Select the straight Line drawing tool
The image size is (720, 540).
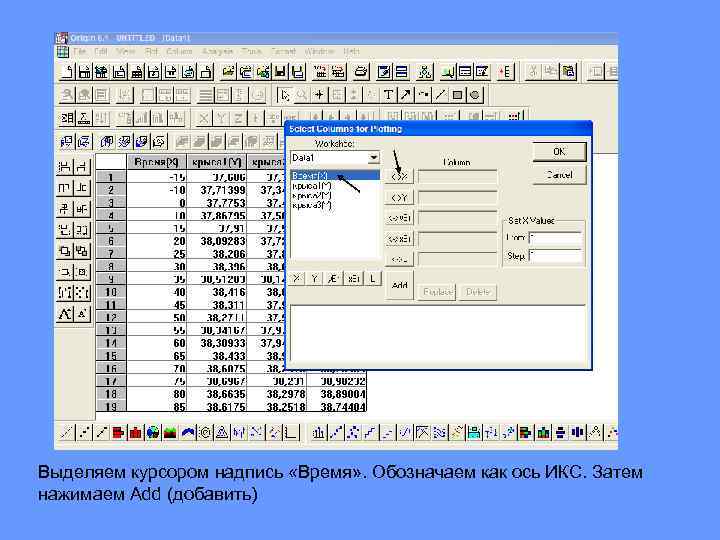(x=440, y=95)
